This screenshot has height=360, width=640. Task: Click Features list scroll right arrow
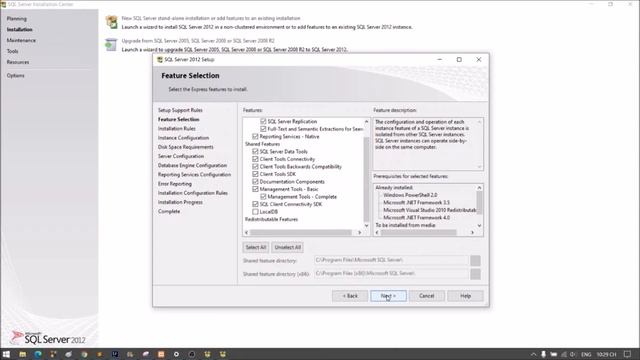[x=359, y=233]
